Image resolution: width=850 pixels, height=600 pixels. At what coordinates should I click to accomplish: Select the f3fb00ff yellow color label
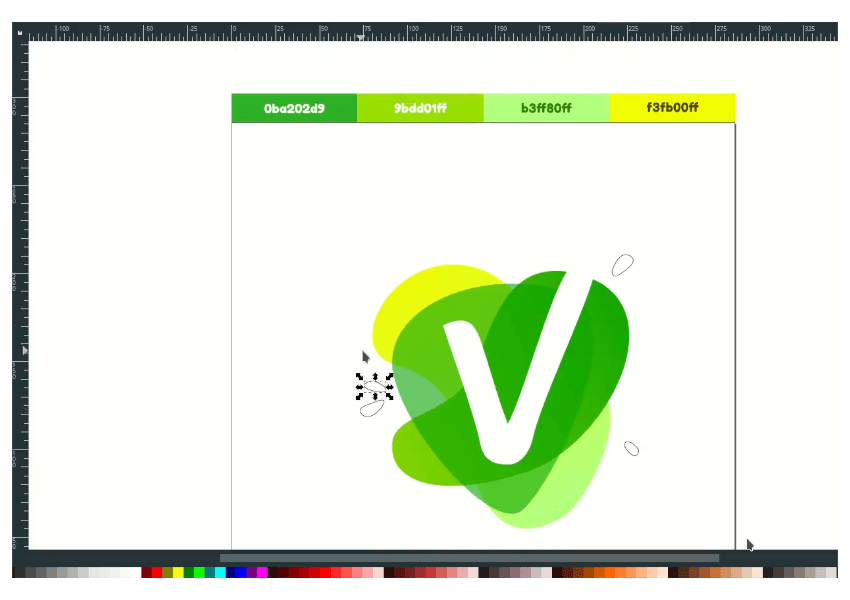click(x=672, y=107)
